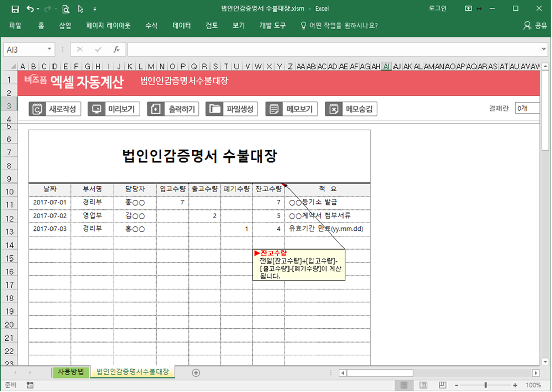Click into the formula bar field

coord(334,49)
